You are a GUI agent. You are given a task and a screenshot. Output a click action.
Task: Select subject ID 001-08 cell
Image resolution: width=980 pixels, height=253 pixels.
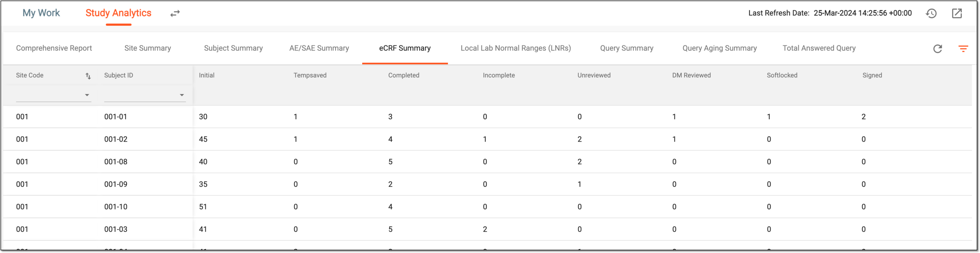116,162
